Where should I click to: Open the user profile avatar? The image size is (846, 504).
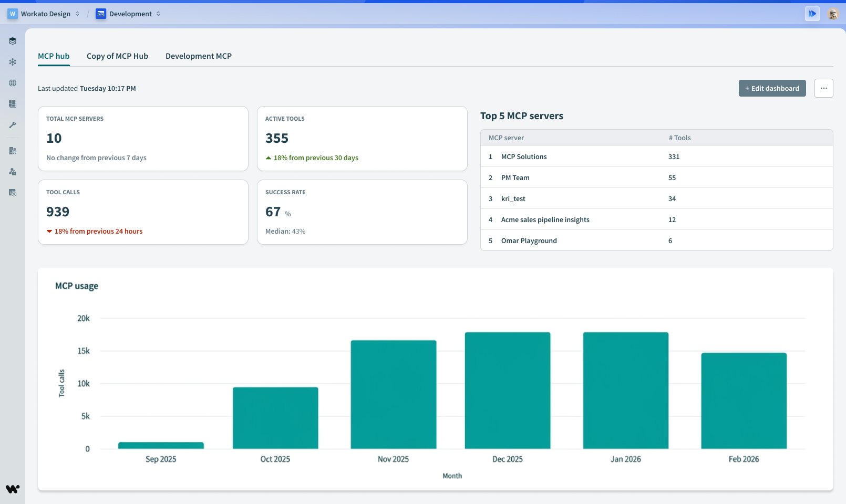coord(833,14)
